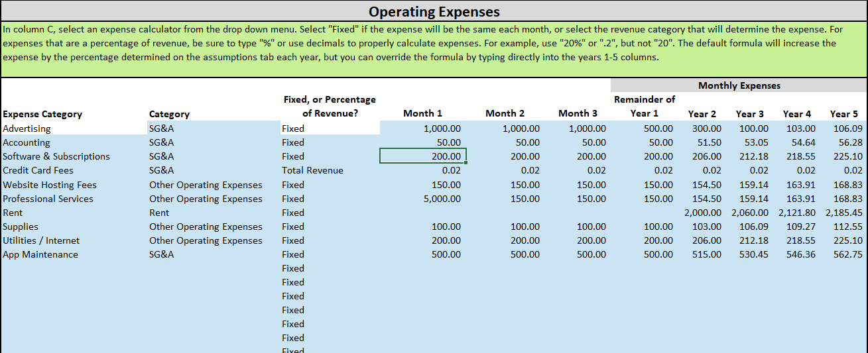
Task: Select the Fixed, or Percentage of Revenue header
Action: [x=330, y=107]
